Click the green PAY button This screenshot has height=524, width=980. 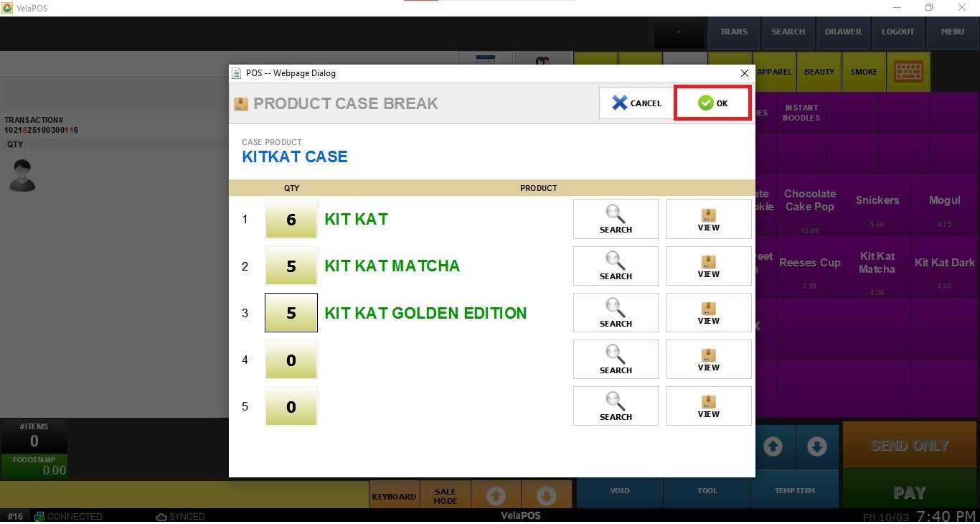tap(910, 492)
